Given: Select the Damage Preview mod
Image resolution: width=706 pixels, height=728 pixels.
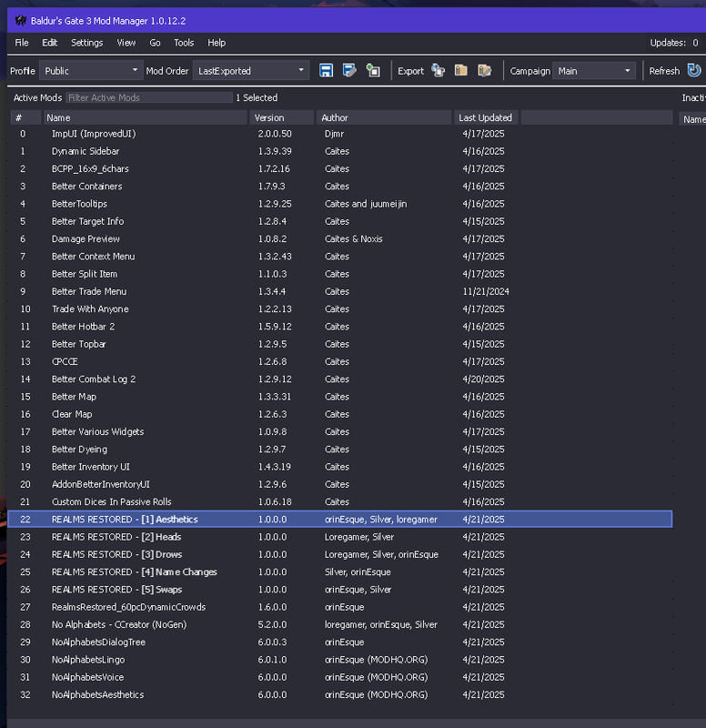Looking at the screenshot, I should [340, 238].
